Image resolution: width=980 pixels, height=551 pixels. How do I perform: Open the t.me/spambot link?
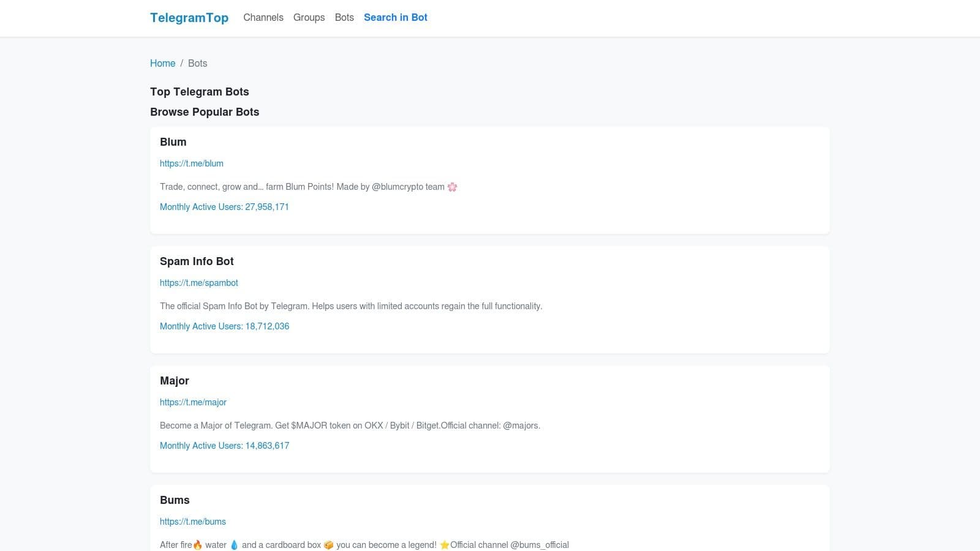198,283
